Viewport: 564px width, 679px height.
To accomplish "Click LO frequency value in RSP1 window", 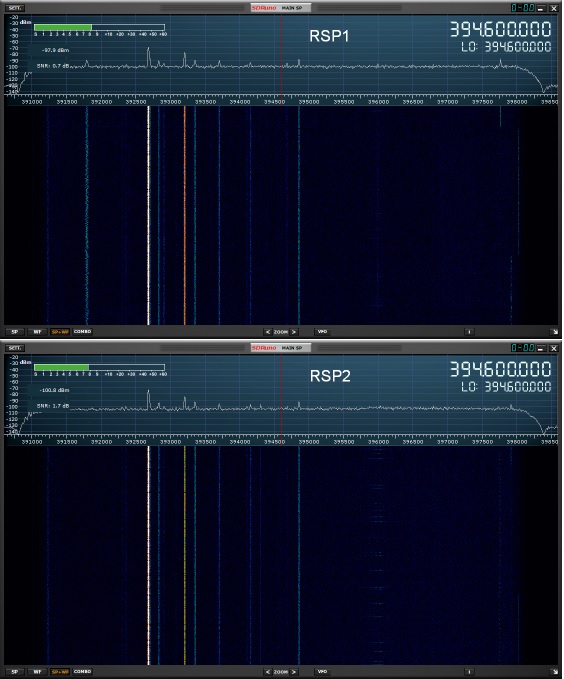I will point(518,47).
